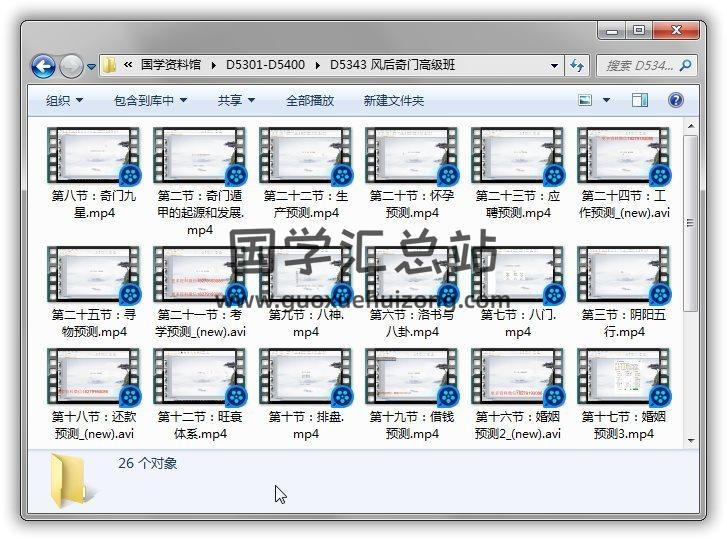This screenshot has width=727, height=541.
Task: Click the change view icon in toolbar
Action: click(586, 100)
